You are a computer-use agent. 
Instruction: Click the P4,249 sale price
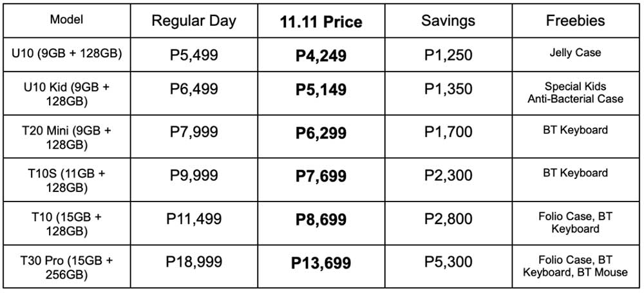coord(321,55)
